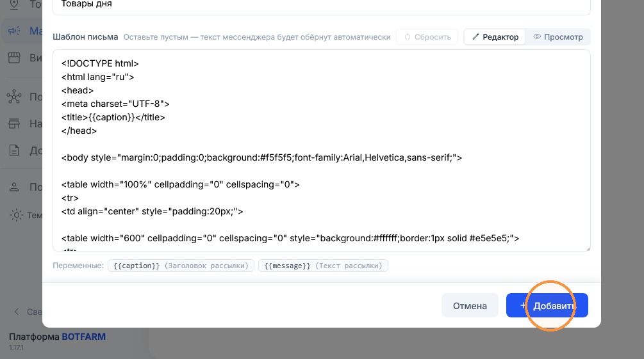Image resolution: width=644 pixels, height=359 pixels.
Task: Select the storefront sidebar icon
Action: (14, 58)
